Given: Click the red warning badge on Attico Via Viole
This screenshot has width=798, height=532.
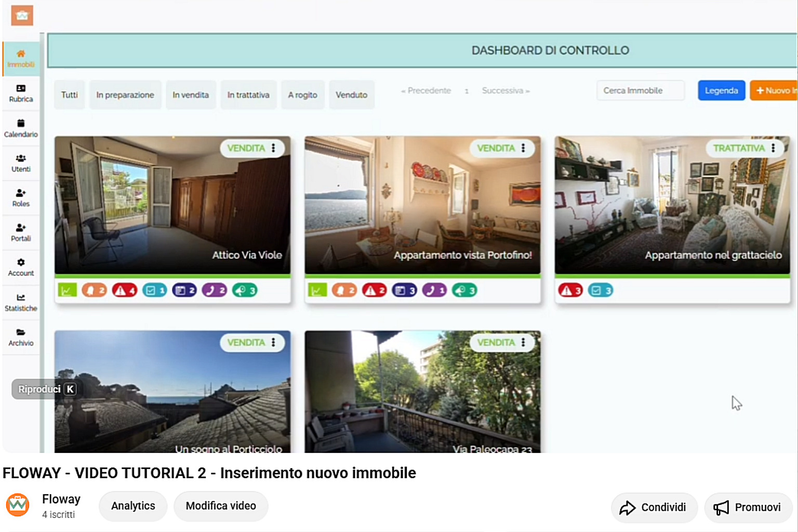Looking at the screenshot, I should pos(125,290).
